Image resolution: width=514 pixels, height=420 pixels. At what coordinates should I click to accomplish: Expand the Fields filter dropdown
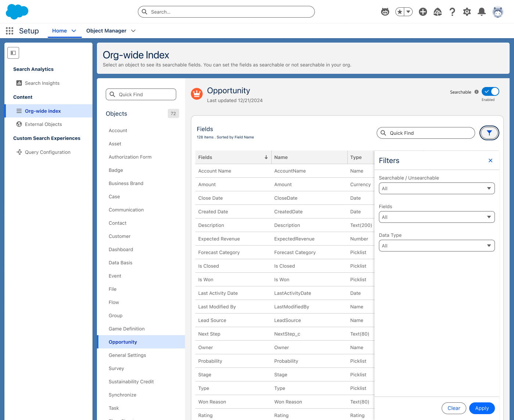437,217
